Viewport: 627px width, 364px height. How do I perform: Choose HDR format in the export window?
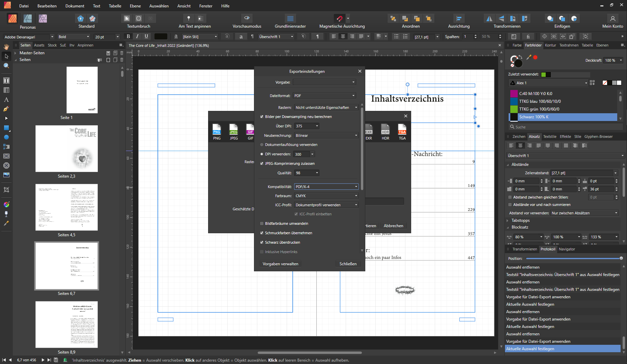point(385,131)
